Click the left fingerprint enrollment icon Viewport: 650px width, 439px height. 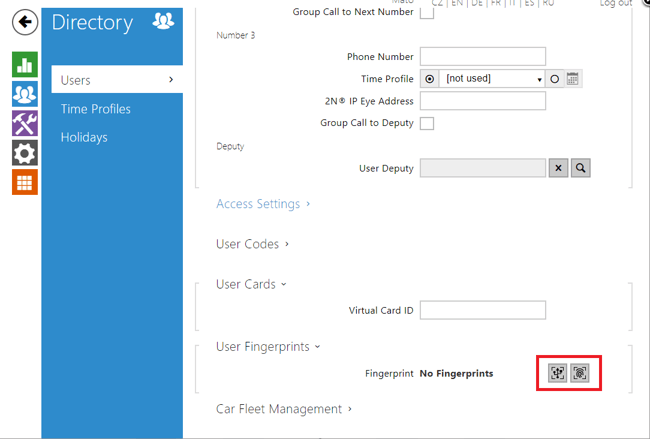pos(558,373)
